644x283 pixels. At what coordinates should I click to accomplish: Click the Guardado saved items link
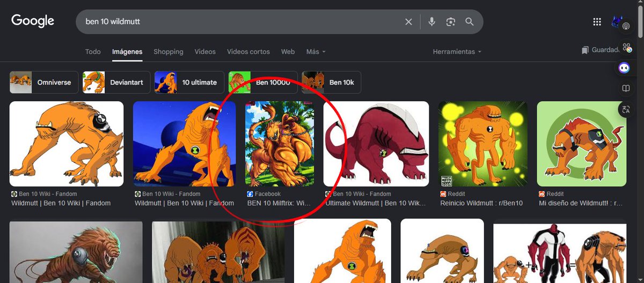(x=601, y=50)
